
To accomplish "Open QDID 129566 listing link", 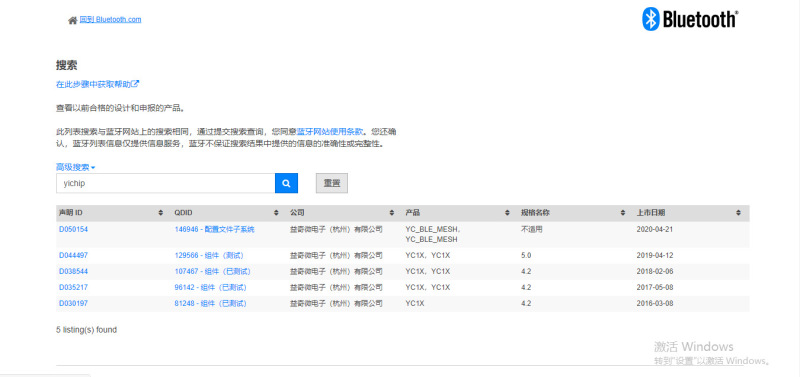I will coord(210,255).
